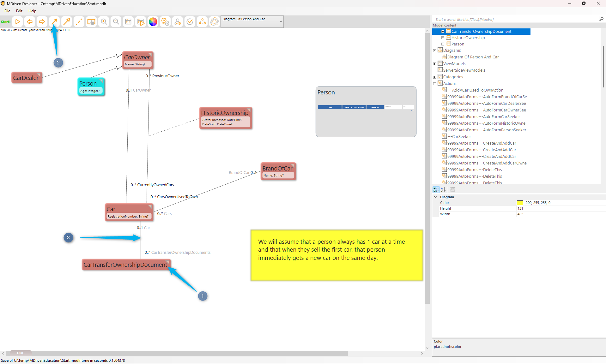The width and height of the screenshot is (606, 364).
Task: Click the double gears settings icon
Action: point(165,22)
